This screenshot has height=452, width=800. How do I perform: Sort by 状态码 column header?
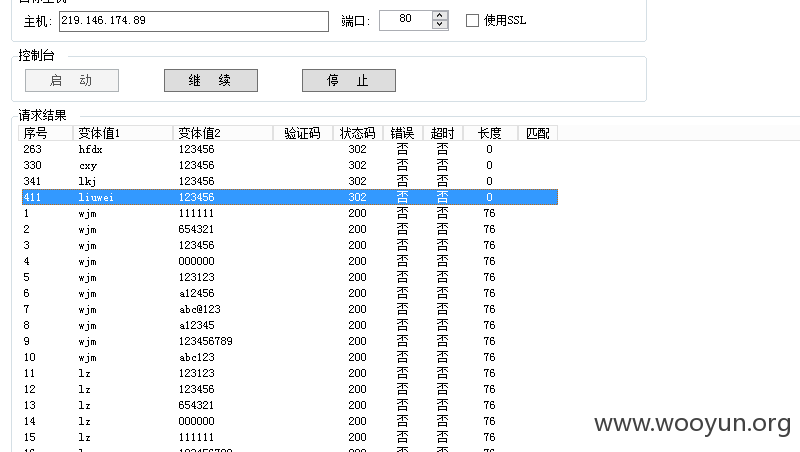[358, 133]
